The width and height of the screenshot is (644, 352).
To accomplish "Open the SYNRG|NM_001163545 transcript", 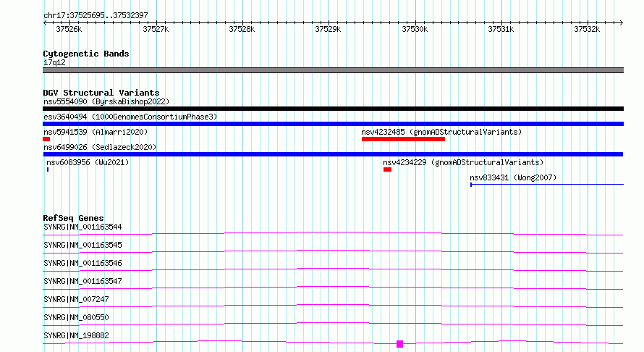I will point(82,245).
